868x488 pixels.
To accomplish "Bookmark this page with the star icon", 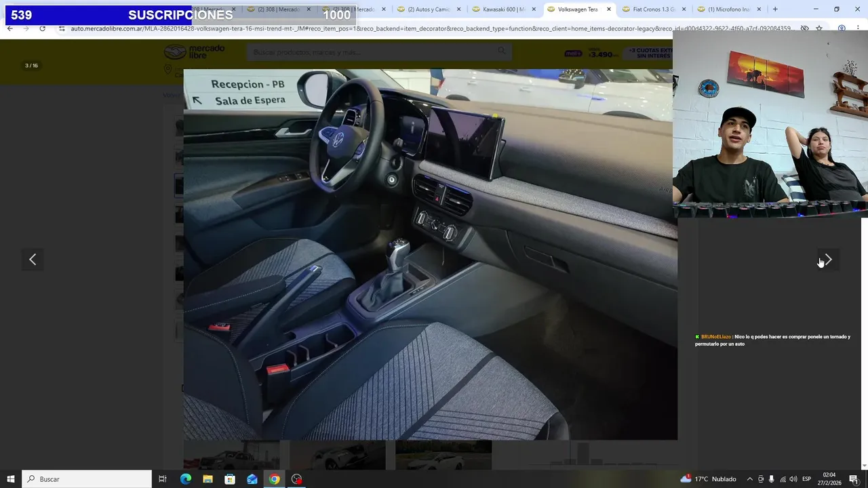I will [x=819, y=28].
